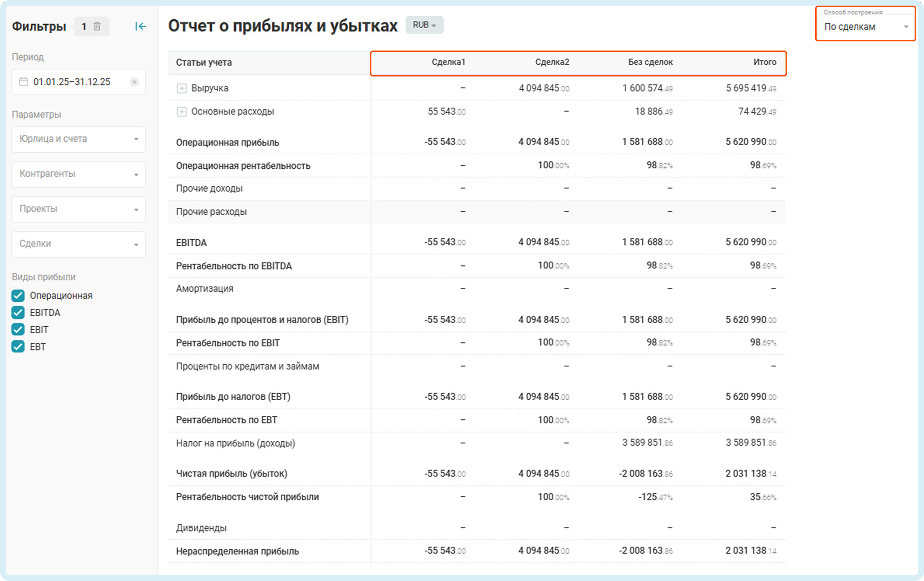
Task: Open the Сделки filter dropdown
Action: (x=79, y=244)
